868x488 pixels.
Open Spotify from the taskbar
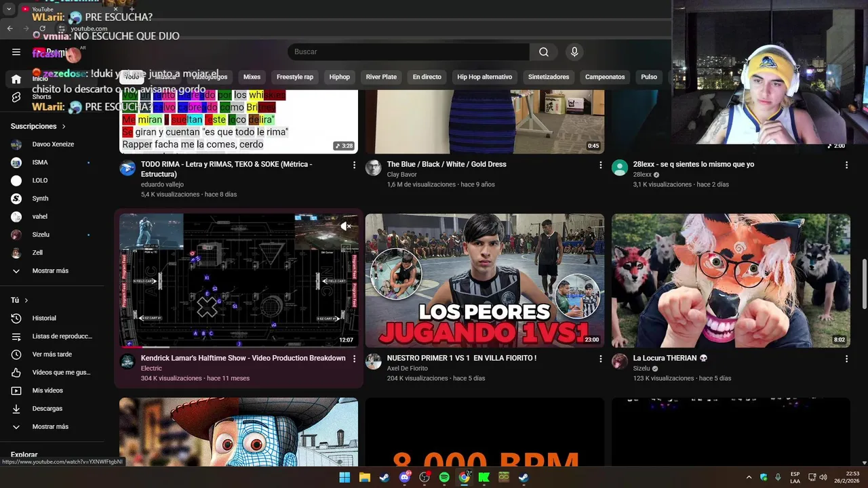tap(444, 477)
